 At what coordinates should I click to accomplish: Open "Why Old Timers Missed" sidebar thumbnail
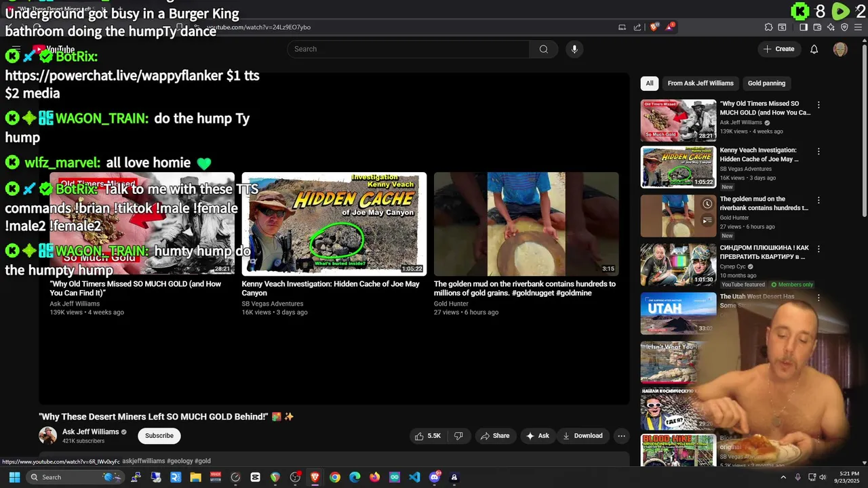click(x=678, y=121)
